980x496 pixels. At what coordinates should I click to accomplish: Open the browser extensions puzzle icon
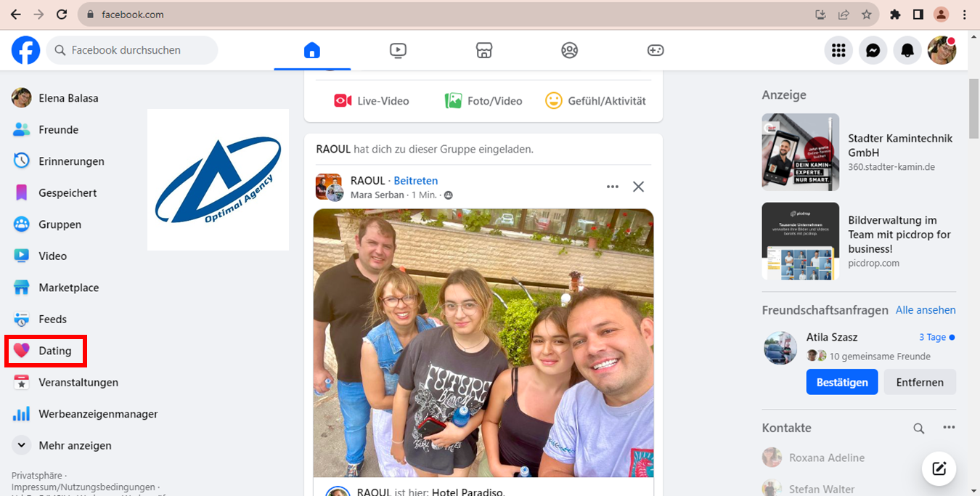(895, 15)
